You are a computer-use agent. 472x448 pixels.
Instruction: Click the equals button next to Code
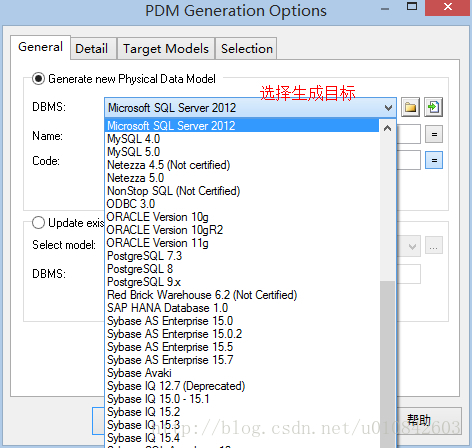pyautogui.click(x=434, y=160)
